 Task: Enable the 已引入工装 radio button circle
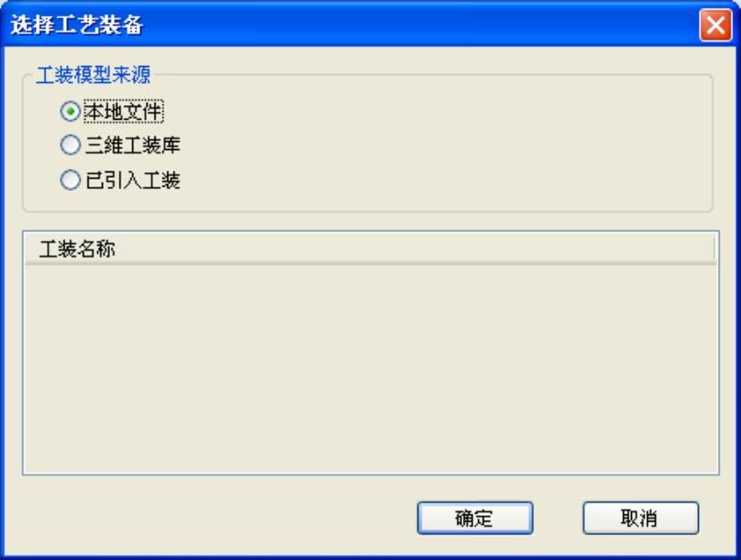70,180
